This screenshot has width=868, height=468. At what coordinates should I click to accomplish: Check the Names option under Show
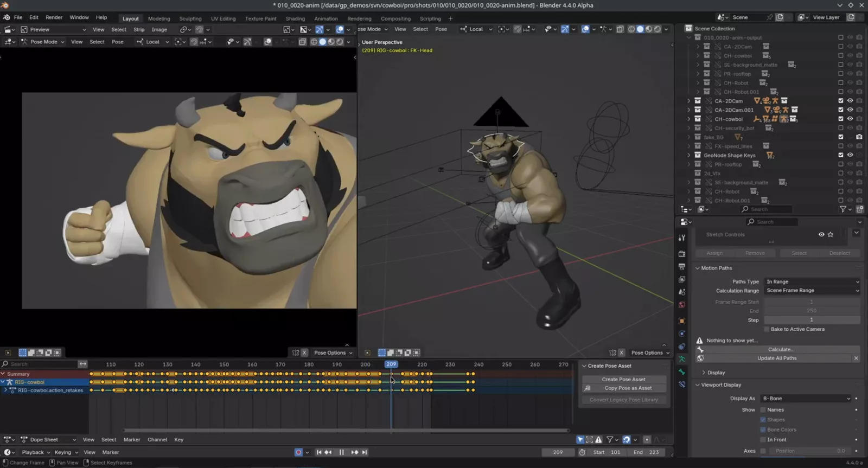(x=763, y=410)
